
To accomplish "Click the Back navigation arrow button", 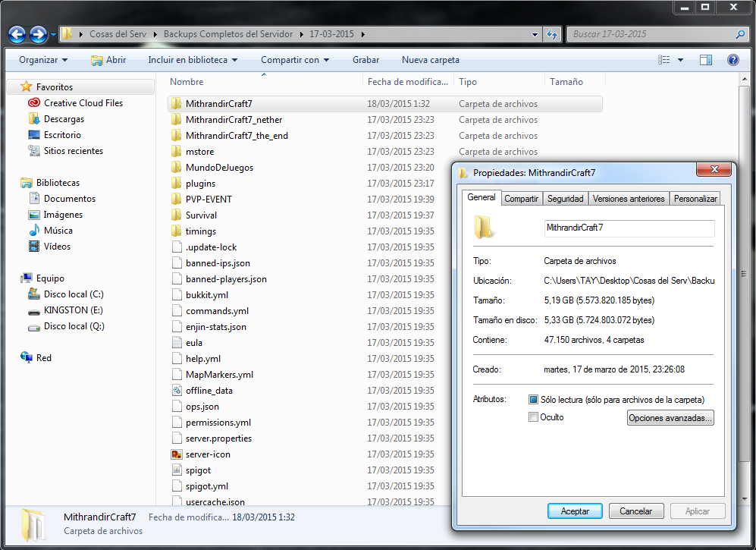I will pyautogui.click(x=17, y=34).
